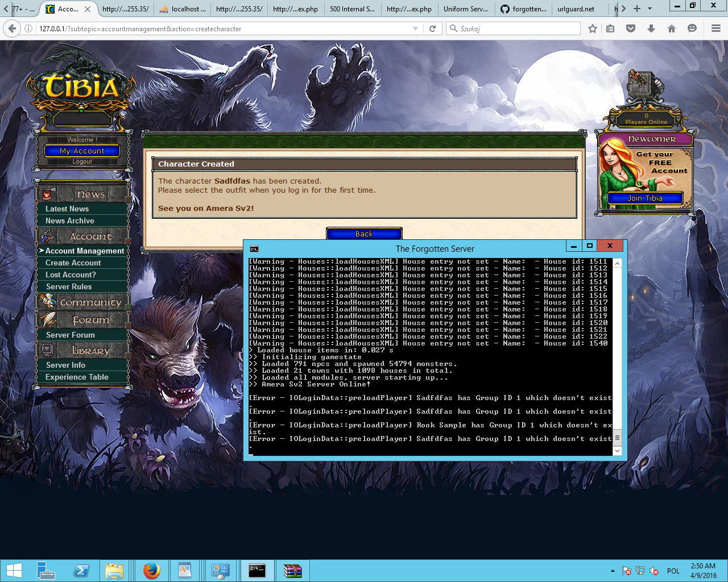Collapse the Forum menu section header

(x=83, y=320)
